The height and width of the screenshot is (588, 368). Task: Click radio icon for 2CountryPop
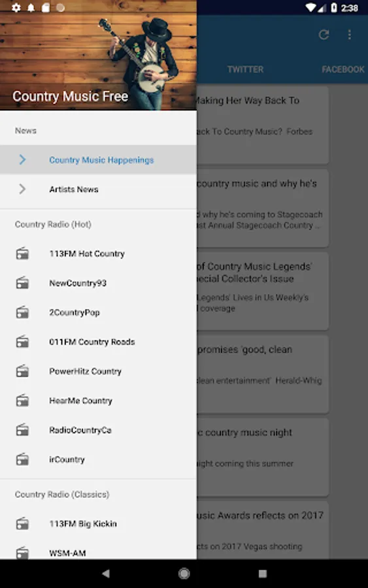pyautogui.click(x=22, y=312)
